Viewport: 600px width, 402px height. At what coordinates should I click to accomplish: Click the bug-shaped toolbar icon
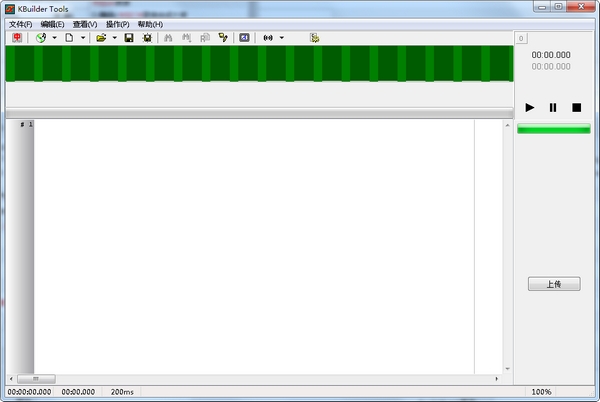tap(147, 37)
